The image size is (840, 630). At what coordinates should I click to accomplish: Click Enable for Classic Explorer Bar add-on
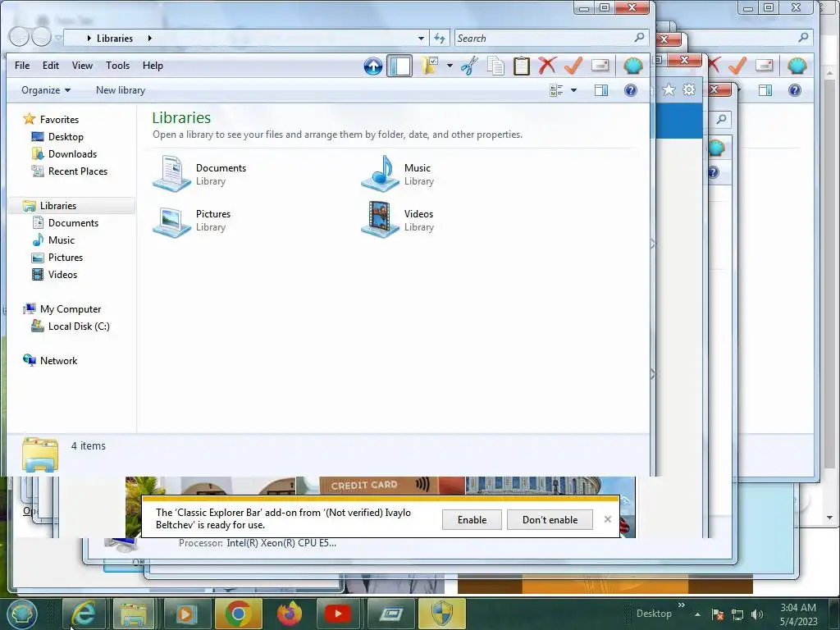[472, 519]
